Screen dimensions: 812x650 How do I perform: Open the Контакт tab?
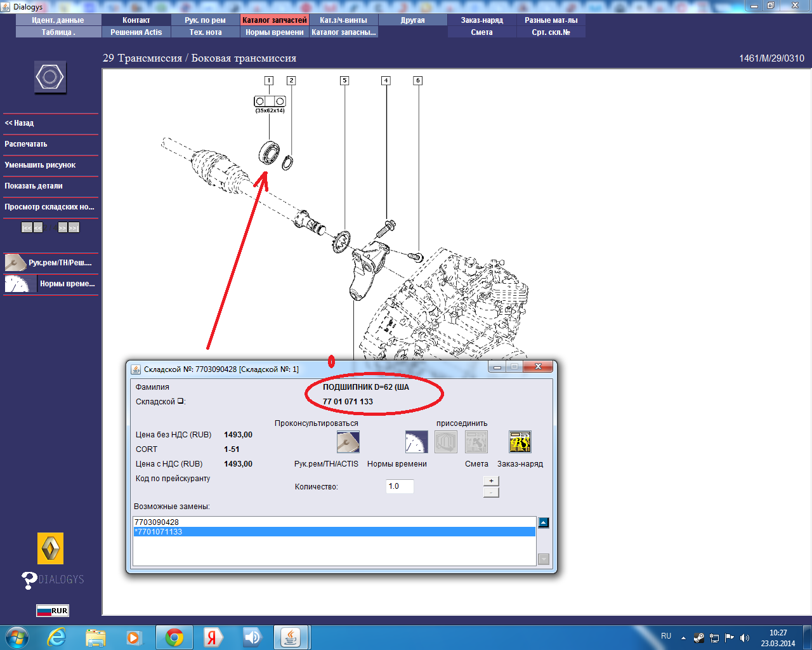[136, 20]
